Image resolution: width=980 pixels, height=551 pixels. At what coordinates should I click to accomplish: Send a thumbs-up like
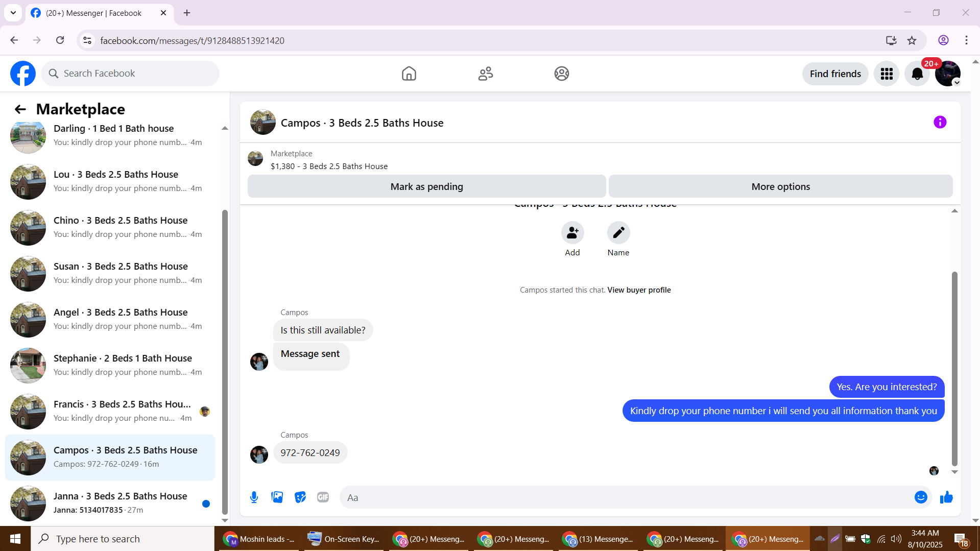pos(946,497)
